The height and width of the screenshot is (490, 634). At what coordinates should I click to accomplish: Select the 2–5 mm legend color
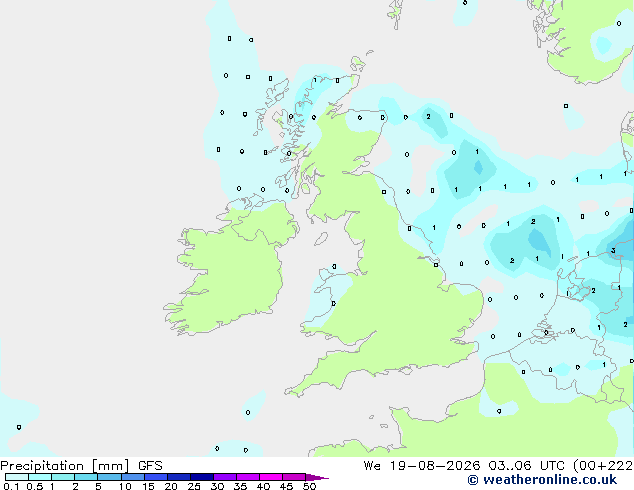tap(86, 477)
